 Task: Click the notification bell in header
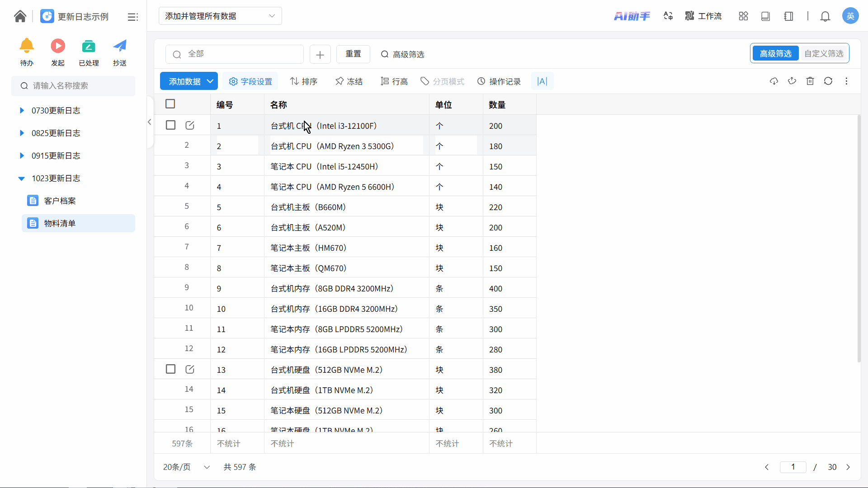pyautogui.click(x=825, y=16)
